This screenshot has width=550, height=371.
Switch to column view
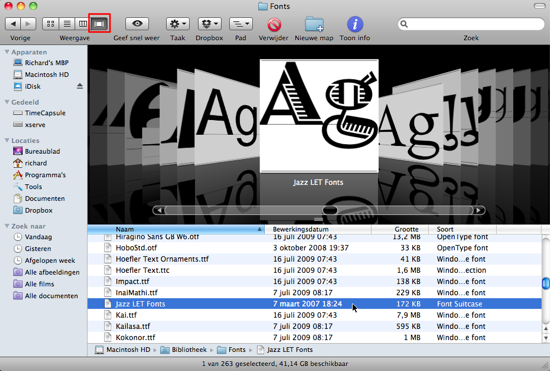82,24
